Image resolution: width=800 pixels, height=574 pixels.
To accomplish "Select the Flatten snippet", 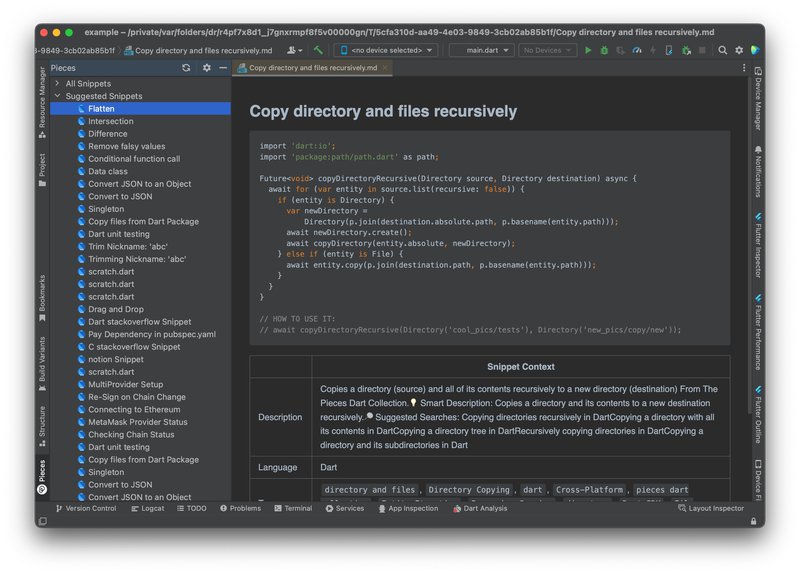I will (140, 109).
